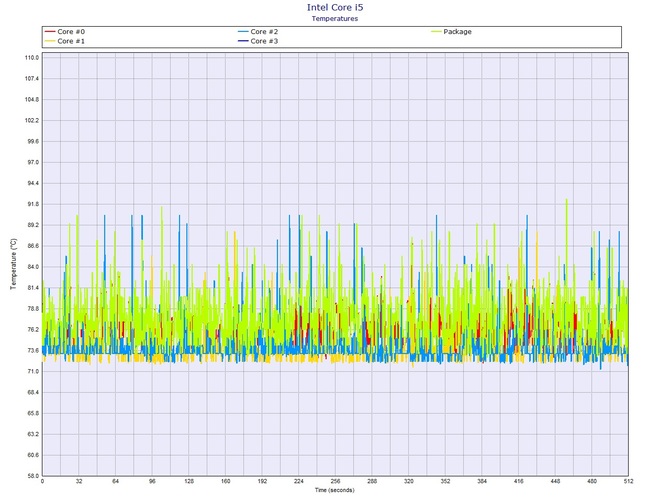Select the Core #1 legend label
The height and width of the screenshot is (502, 670).
click(x=72, y=41)
